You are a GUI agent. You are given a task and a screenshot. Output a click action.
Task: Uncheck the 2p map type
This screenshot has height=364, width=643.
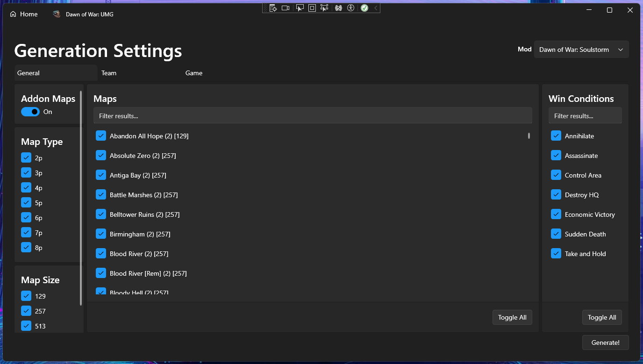click(26, 158)
